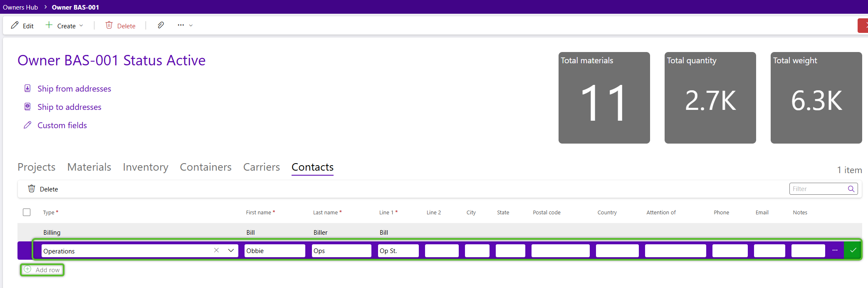Click the empty Line 2 field
The image size is (868, 288).
point(442,251)
